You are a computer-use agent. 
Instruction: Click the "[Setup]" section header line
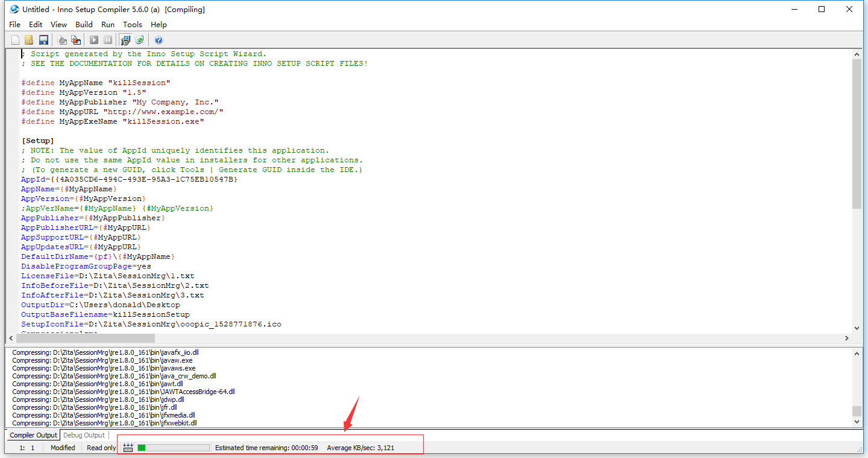click(37, 141)
